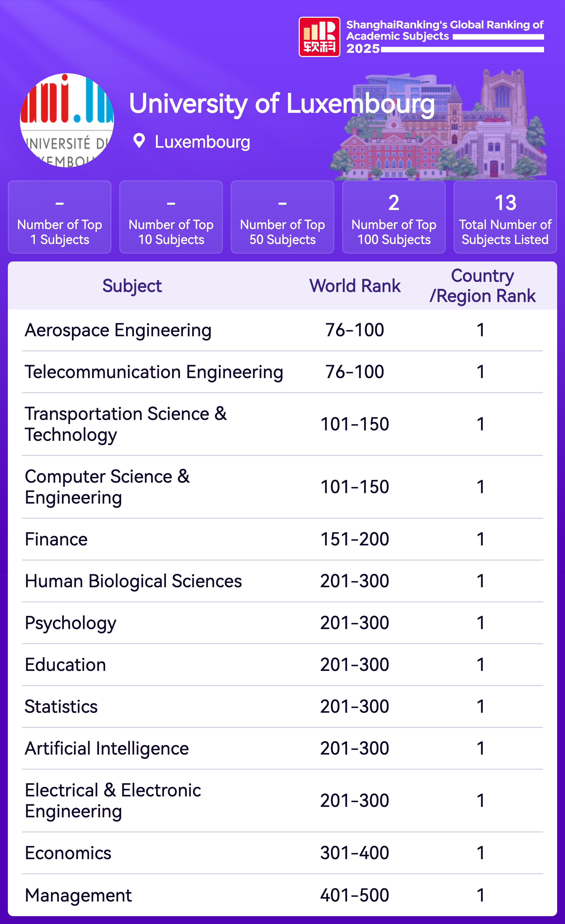
Task: Open the Artificial Intelligence subject entry
Action: point(107,748)
